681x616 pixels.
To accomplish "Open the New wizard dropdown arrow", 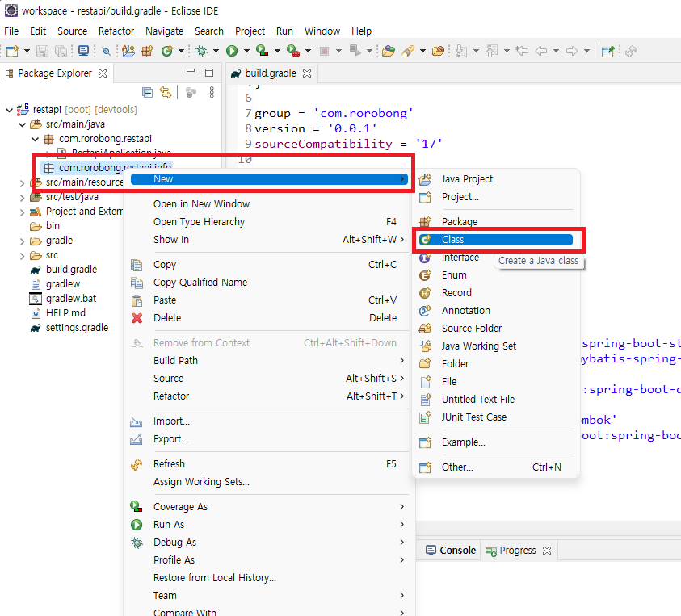I will [27, 51].
